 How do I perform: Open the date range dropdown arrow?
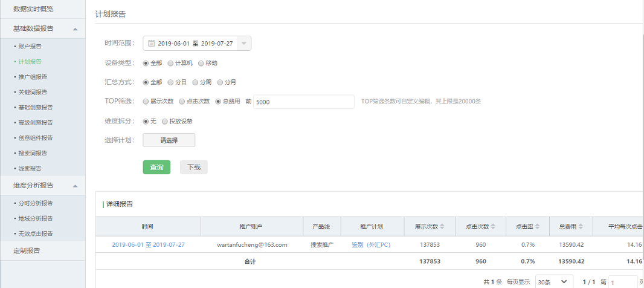coord(244,43)
